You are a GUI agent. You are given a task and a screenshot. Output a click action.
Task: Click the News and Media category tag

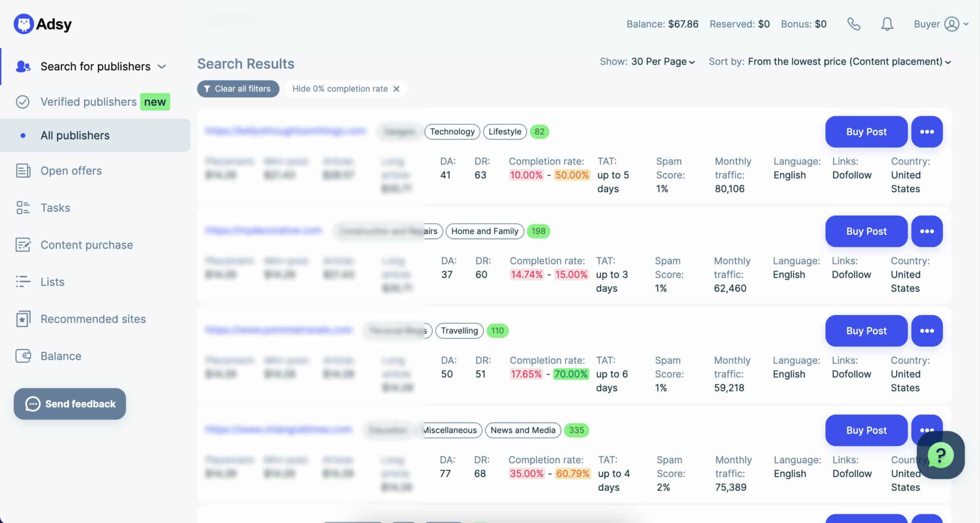(523, 430)
